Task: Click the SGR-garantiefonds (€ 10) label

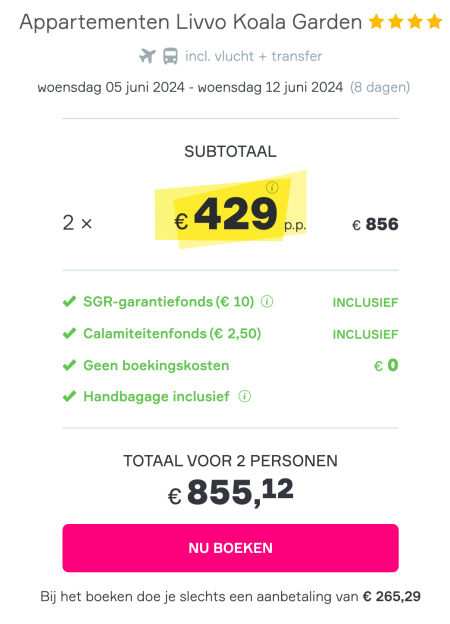Action: click(x=169, y=302)
